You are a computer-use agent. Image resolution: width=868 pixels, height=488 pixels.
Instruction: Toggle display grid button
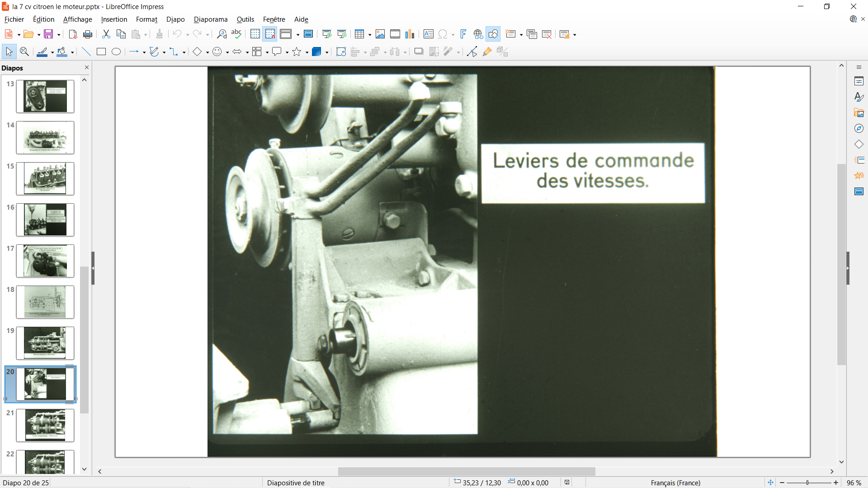pyautogui.click(x=255, y=34)
